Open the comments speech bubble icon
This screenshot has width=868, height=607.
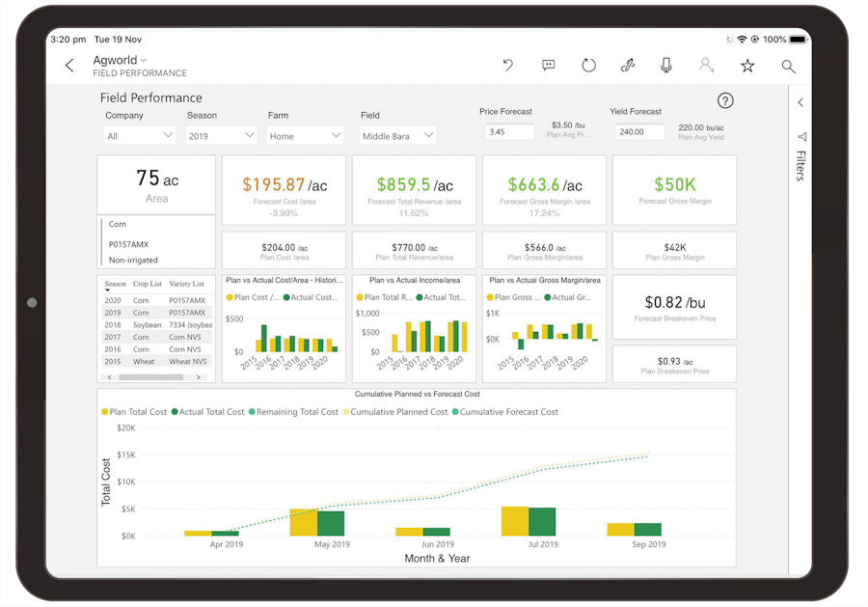point(548,66)
